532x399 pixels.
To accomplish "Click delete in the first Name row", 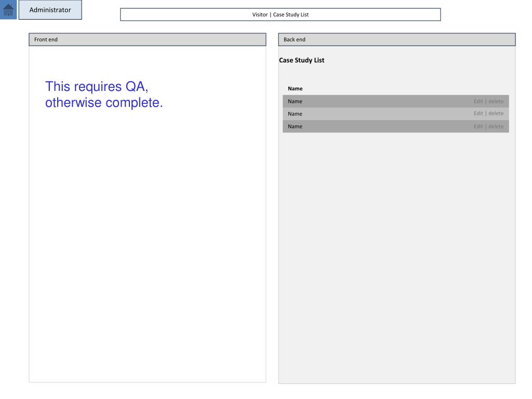I will pyautogui.click(x=496, y=101).
